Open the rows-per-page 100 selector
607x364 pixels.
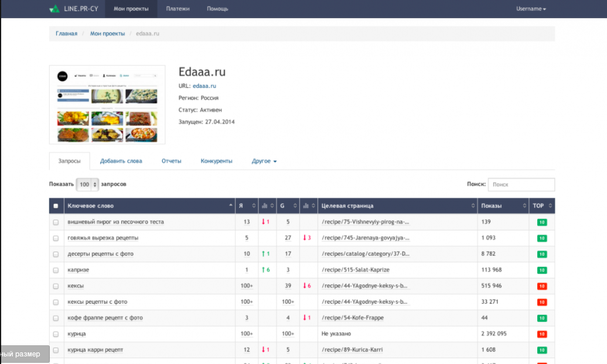87,184
